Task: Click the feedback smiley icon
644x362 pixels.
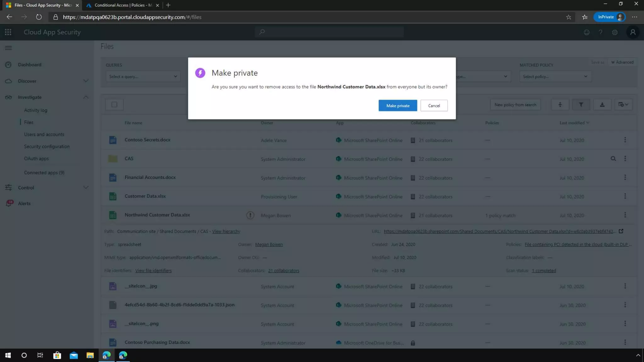Action: point(586,32)
